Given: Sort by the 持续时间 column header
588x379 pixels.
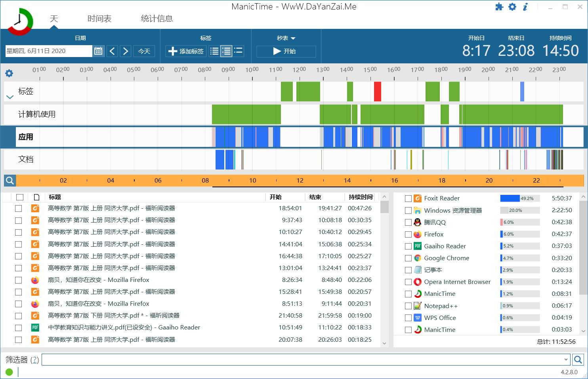Looking at the screenshot, I should (361, 197).
